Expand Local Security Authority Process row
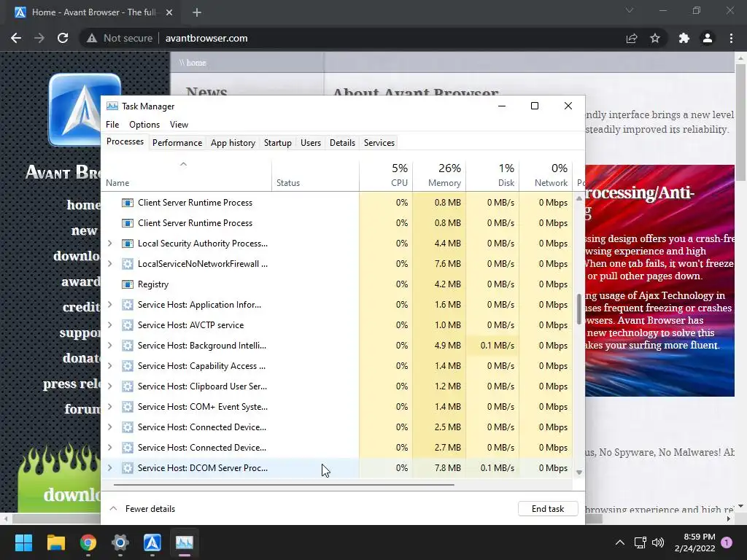 click(x=110, y=244)
